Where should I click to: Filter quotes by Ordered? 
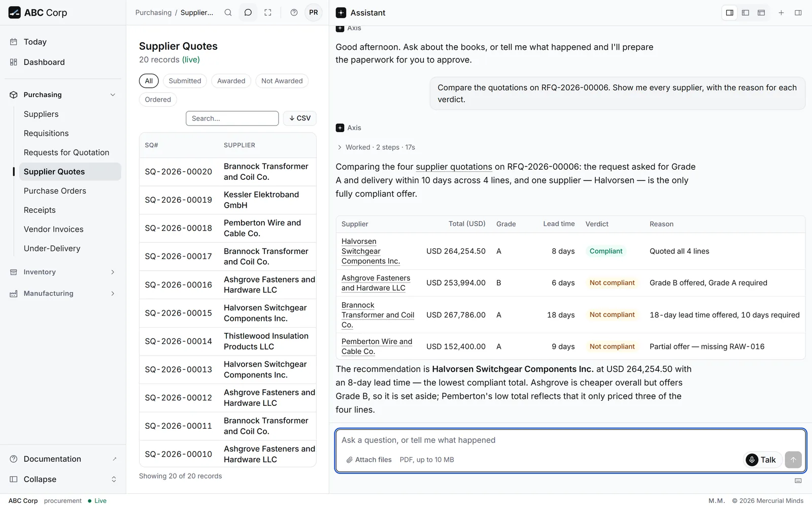tap(158, 100)
